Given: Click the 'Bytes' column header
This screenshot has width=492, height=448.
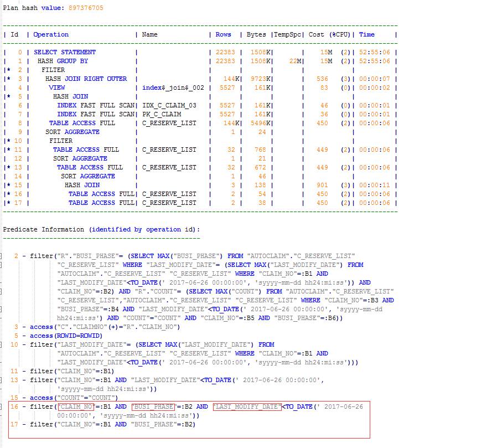Looking at the screenshot, I should 256,34.
